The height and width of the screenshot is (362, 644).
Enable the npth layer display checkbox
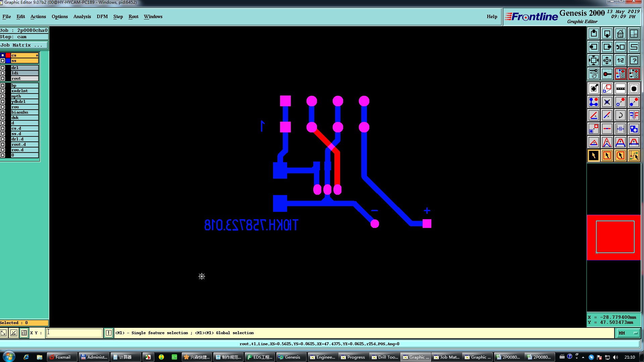tap(3, 96)
